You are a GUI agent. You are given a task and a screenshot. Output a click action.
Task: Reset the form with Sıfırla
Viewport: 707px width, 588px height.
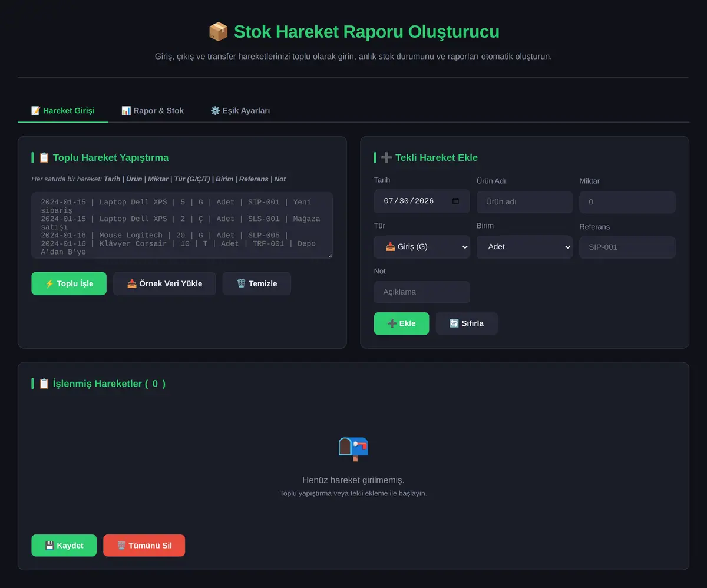tap(467, 323)
